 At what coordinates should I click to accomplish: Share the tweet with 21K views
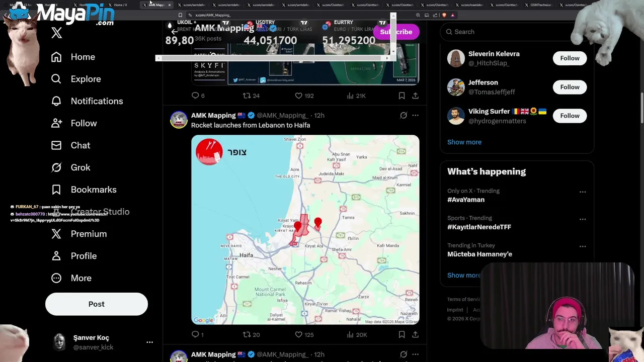[415, 96]
